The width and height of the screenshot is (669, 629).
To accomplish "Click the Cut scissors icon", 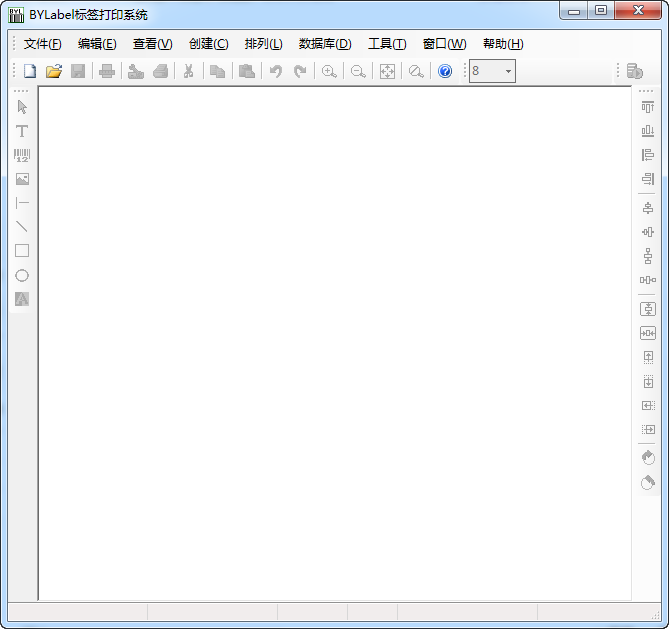I will click(189, 71).
